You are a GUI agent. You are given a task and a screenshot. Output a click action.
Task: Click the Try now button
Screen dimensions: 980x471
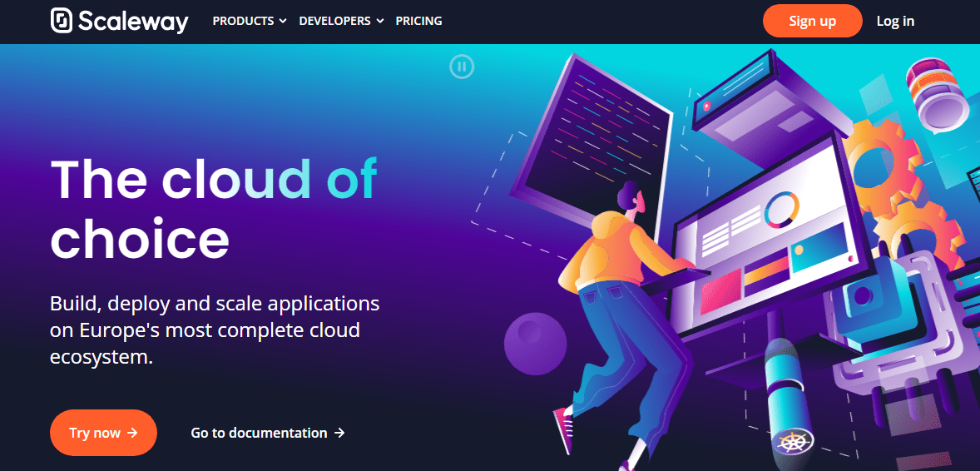click(104, 432)
